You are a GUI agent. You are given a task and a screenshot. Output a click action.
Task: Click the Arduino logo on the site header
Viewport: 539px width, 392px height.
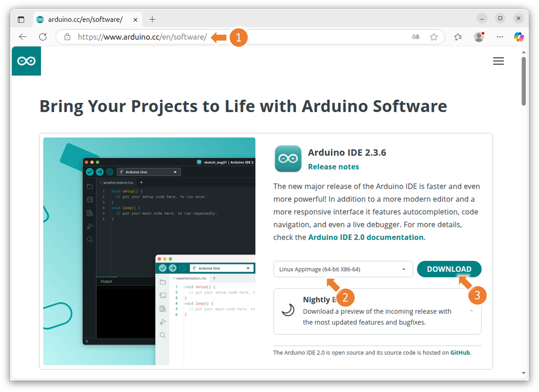(x=26, y=61)
